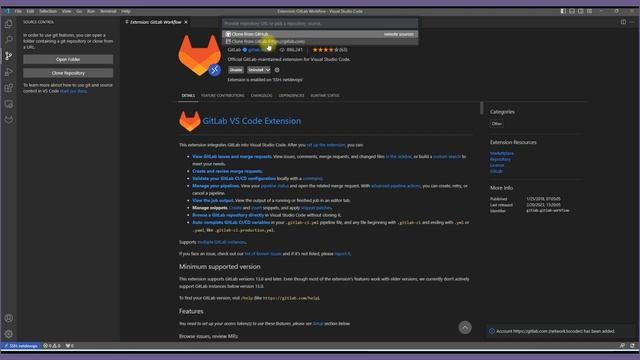Open the Explorer view in activity bar
Viewport: 640px width, 360px height.
click(9, 24)
